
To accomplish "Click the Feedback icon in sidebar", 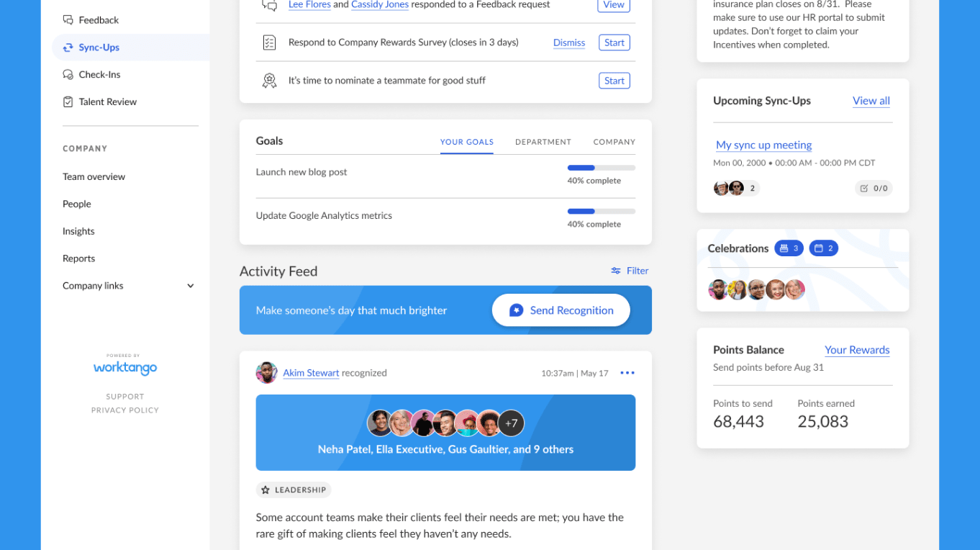I will 68,20.
